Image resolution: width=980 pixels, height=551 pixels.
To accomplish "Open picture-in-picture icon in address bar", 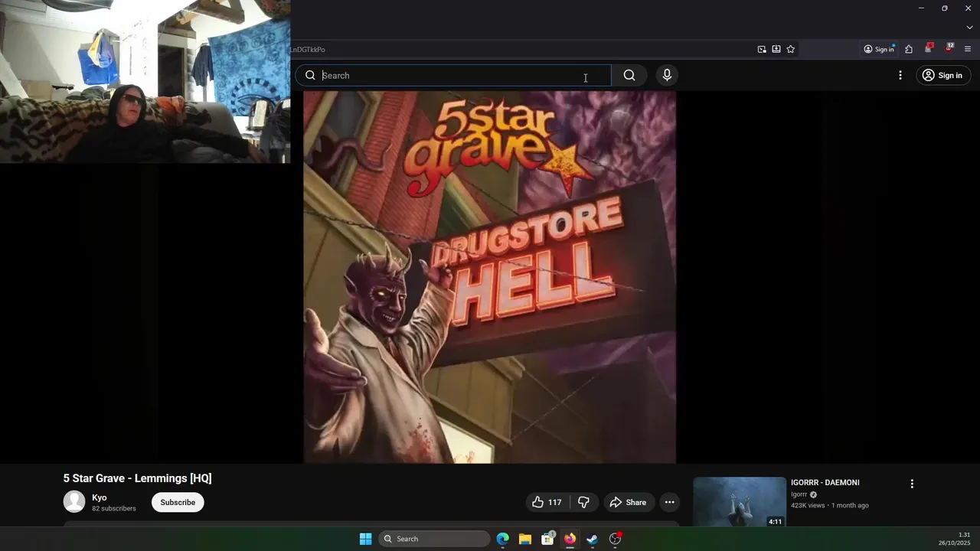I will pyautogui.click(x=762, y=49).
